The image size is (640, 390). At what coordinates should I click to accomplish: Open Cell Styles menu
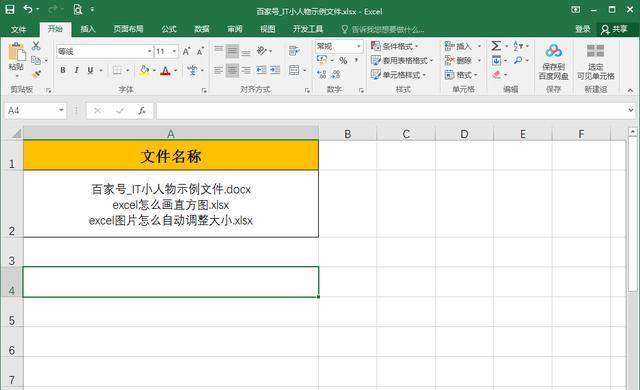(x=398, y=75)
